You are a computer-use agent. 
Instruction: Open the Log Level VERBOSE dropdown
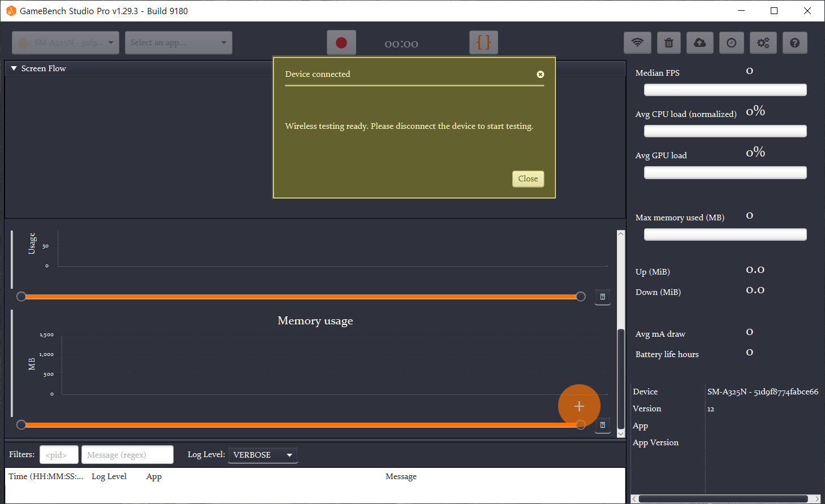tap(263, 455)
